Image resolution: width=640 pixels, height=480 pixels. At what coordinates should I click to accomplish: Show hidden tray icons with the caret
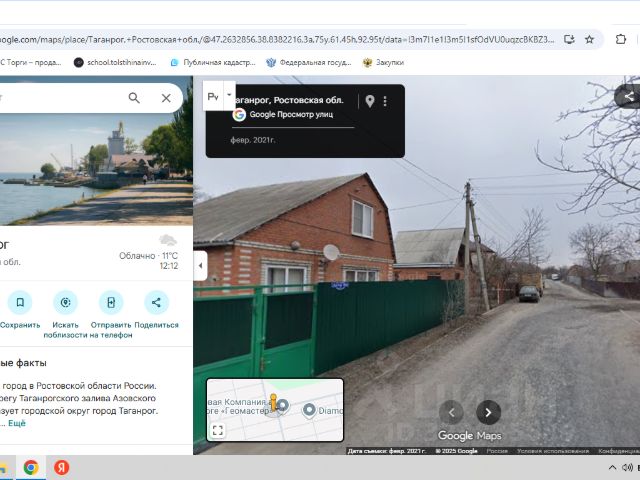coord(612,468)
